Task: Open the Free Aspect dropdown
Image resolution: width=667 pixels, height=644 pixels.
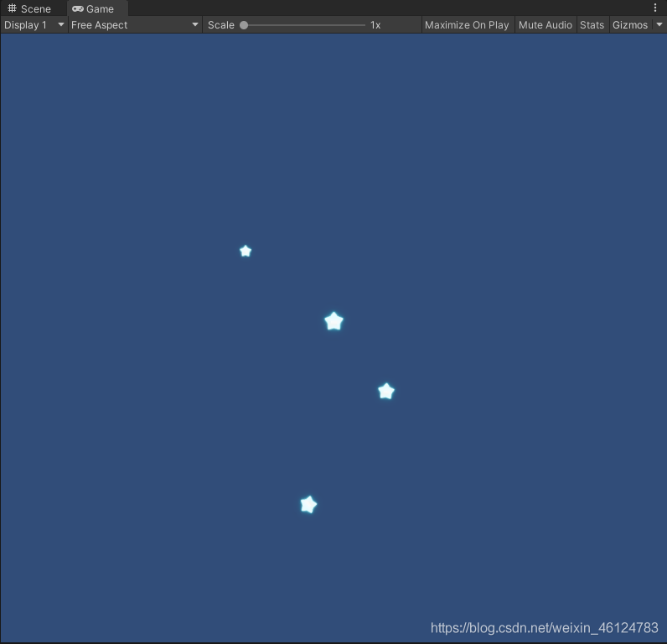Action: tap(135, 25)
